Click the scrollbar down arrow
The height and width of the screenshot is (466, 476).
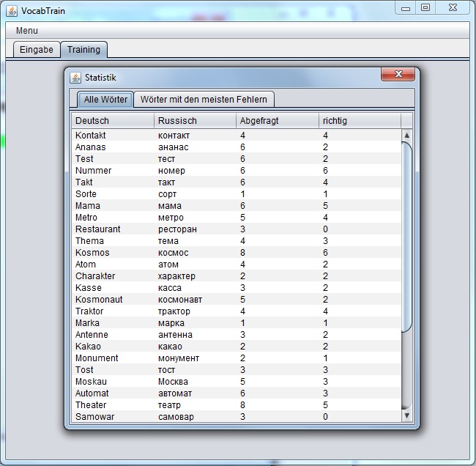407,415
